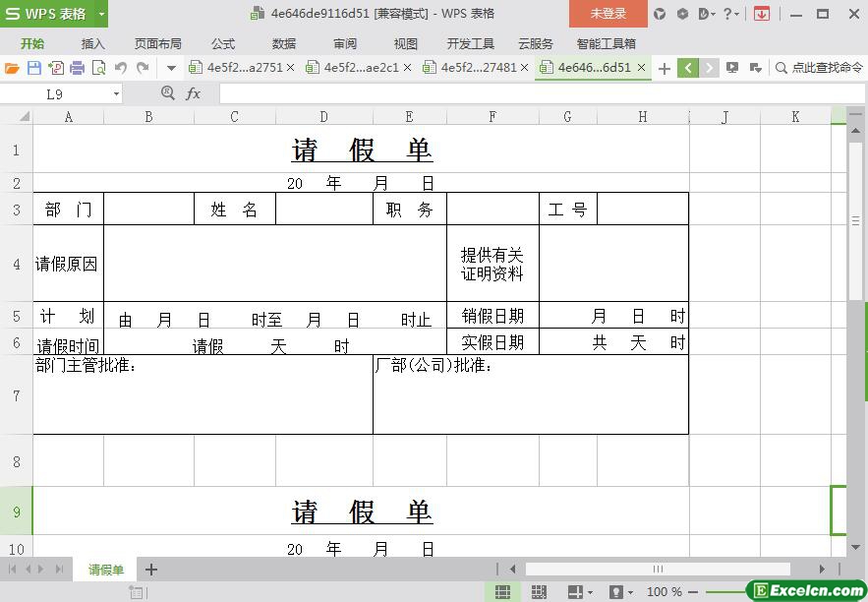Viewport: 868px width, 602px height.
Task: Add a new sheet with plus icon
Action: [151, 570]
